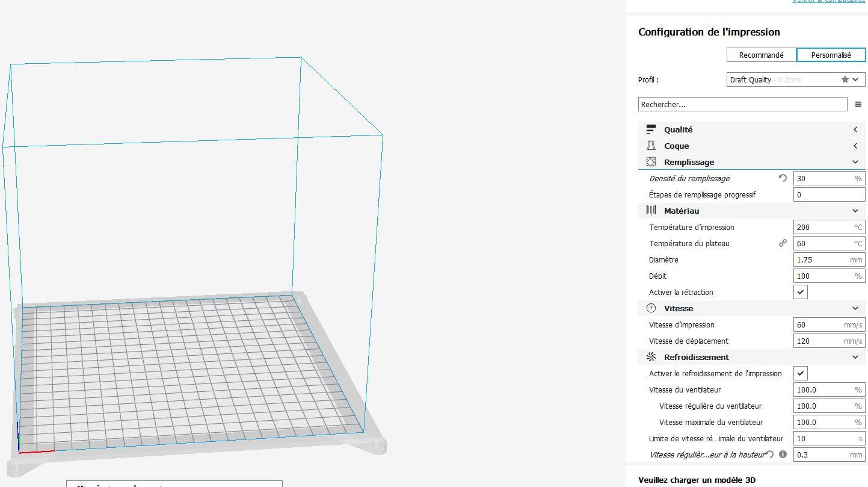Click the 'Vitesse d'impression' label
Image resolution: width=868 pixels, height=487 pixels.
[682, 324]
